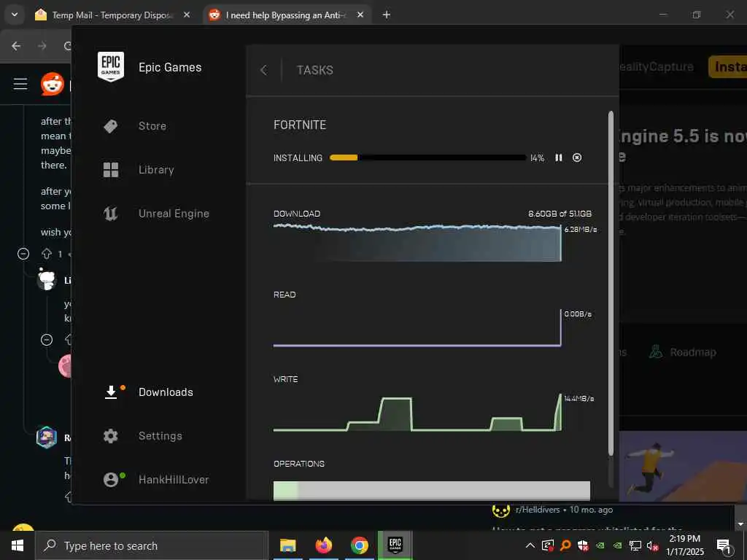Open Chrome from the taskbar
747x560 pixels.
(359, 545)
